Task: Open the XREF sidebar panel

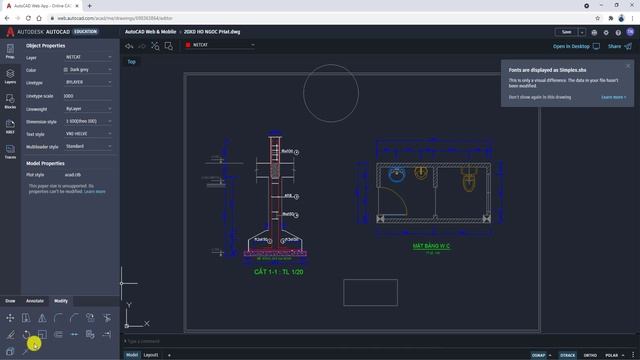Action: pos(10,127)
